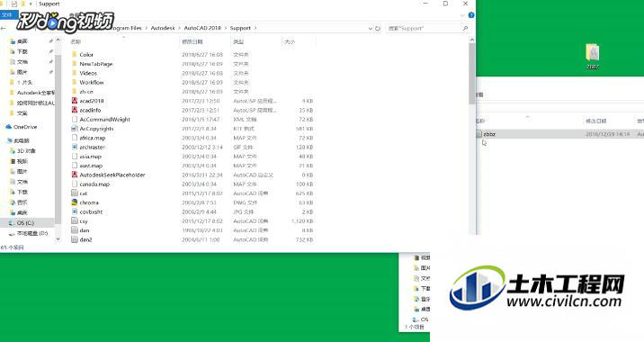Select africa.map file name
This screenshot has height=342, width=644.
[93, 138]
